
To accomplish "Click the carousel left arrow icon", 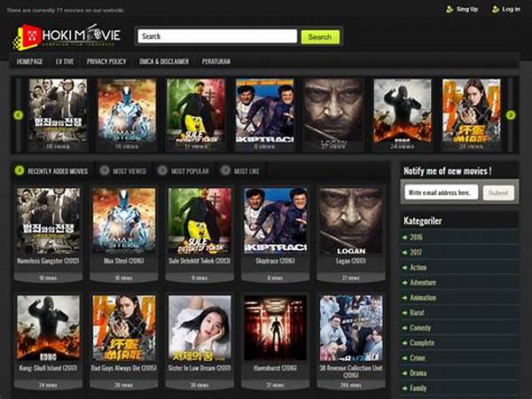I will click(18, 114).
